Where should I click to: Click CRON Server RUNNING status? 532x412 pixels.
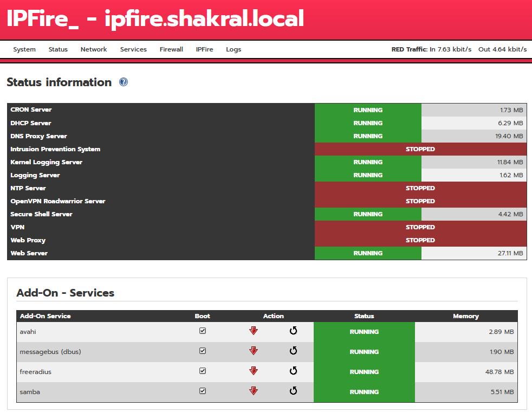pos(368,110)
